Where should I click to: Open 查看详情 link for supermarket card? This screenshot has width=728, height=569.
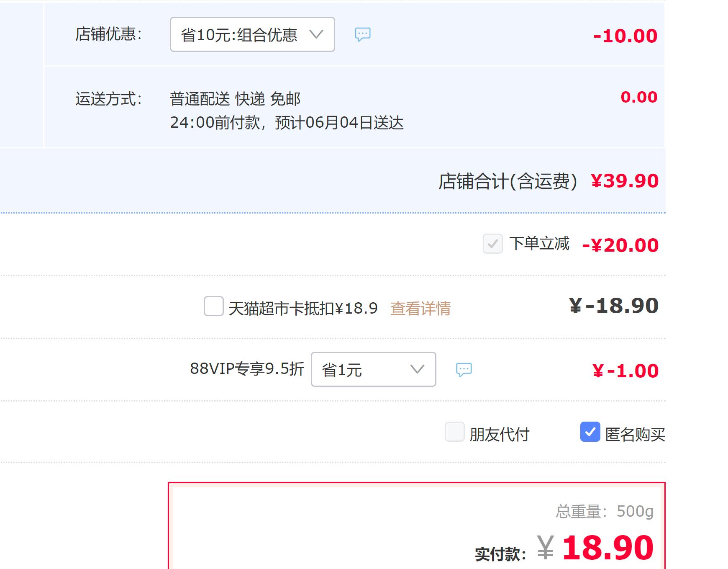[420, 309]
